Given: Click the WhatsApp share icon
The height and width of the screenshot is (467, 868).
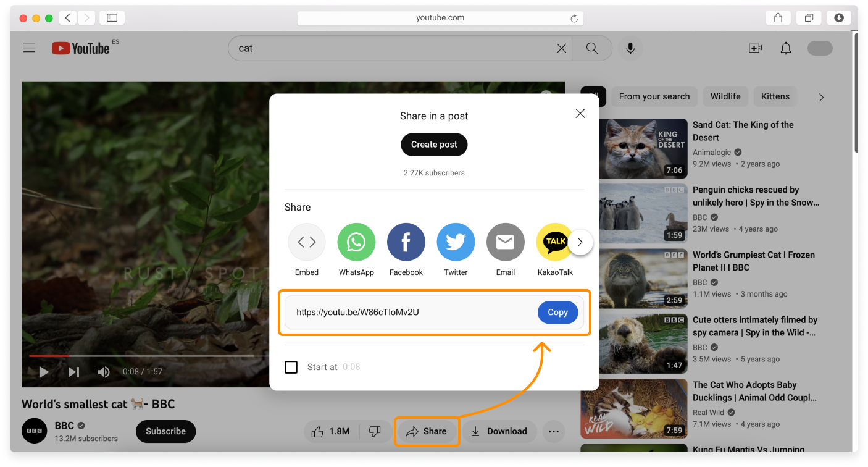Looking at the screenshot, I should [x=356, y=242].
